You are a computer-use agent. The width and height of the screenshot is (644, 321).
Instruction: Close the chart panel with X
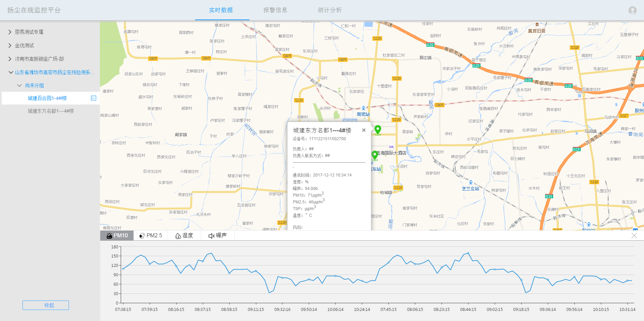(634, 236)
